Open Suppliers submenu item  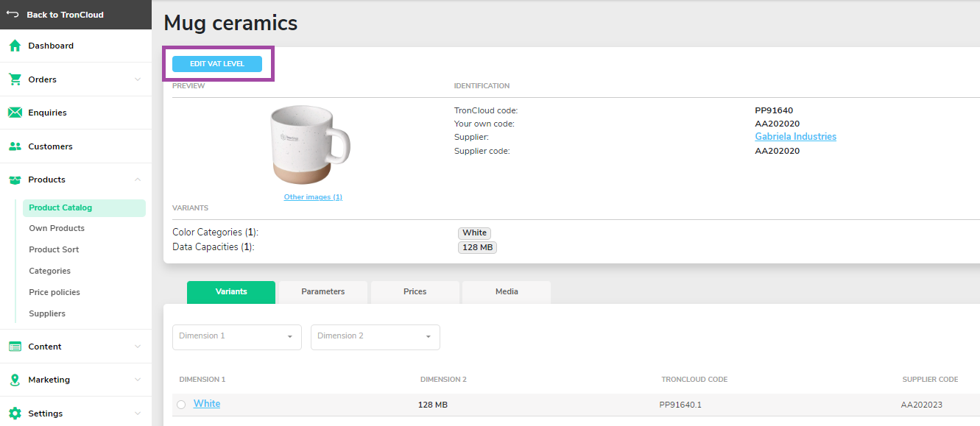47,313
